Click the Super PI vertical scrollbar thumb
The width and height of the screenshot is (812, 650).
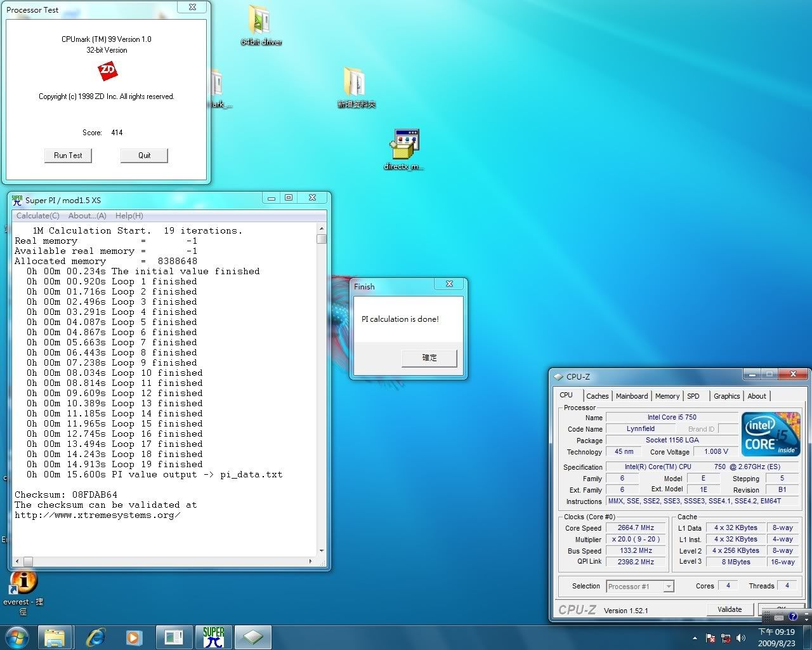click(x=322, y=239)
